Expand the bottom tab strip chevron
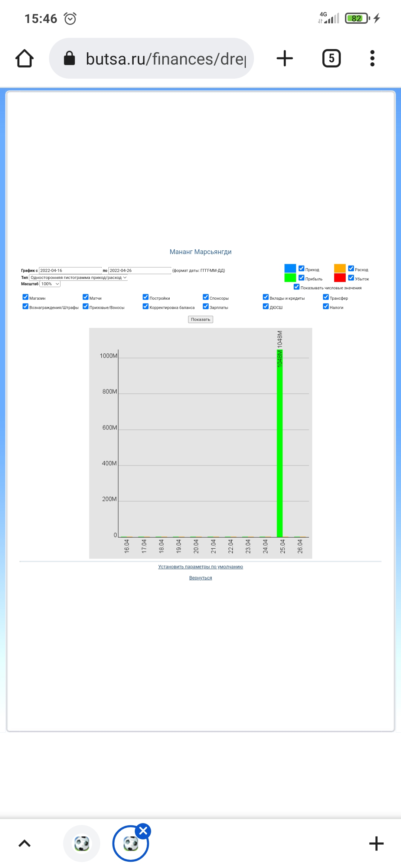This screenshot has height=868, width=401. click(25, 844)
